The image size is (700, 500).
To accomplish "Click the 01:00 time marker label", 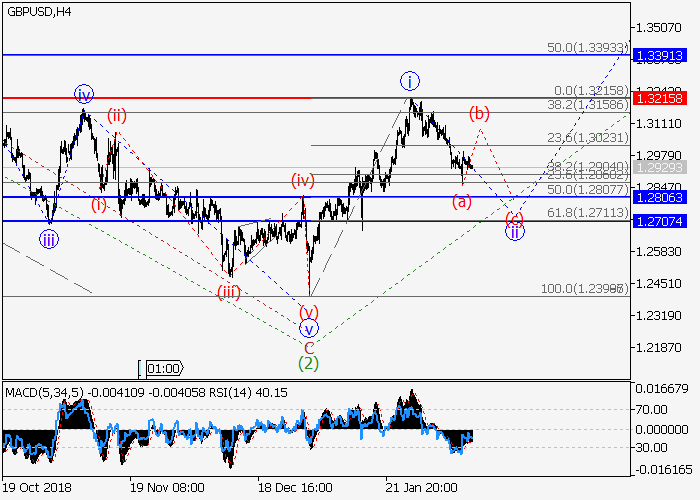I will click(x=164, y=369).
